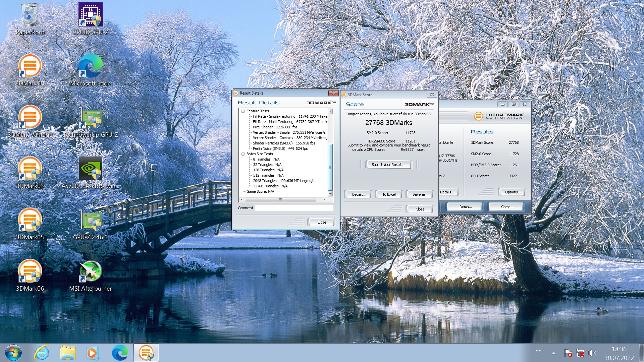The image size is (644, 362).
Task: Click the Submit Your Results button
Action: tap(389, 165)
